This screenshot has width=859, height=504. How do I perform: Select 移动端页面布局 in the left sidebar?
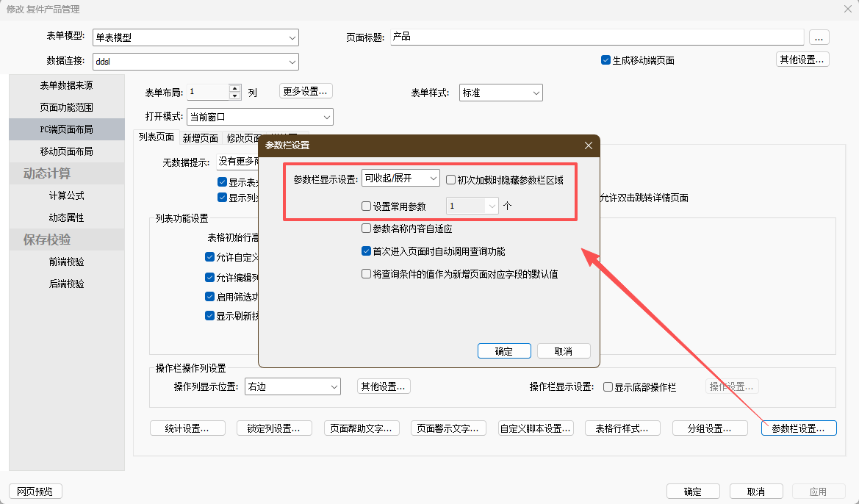point(66,151)
